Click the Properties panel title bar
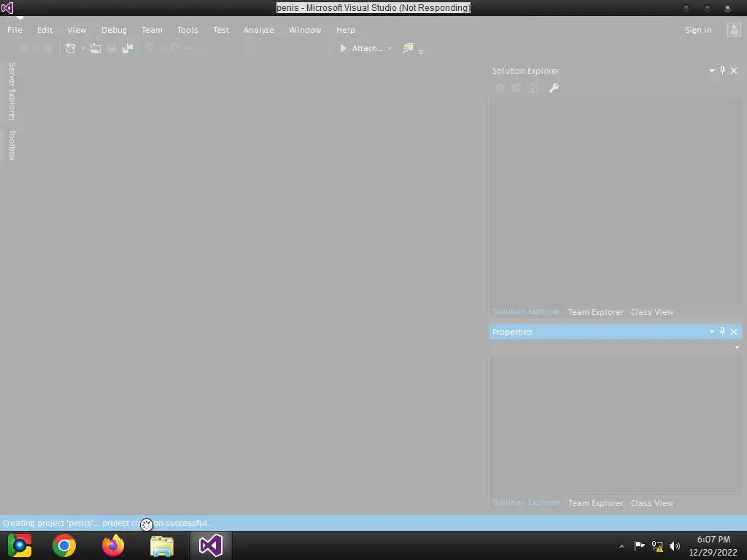 (x=615, y=332)
